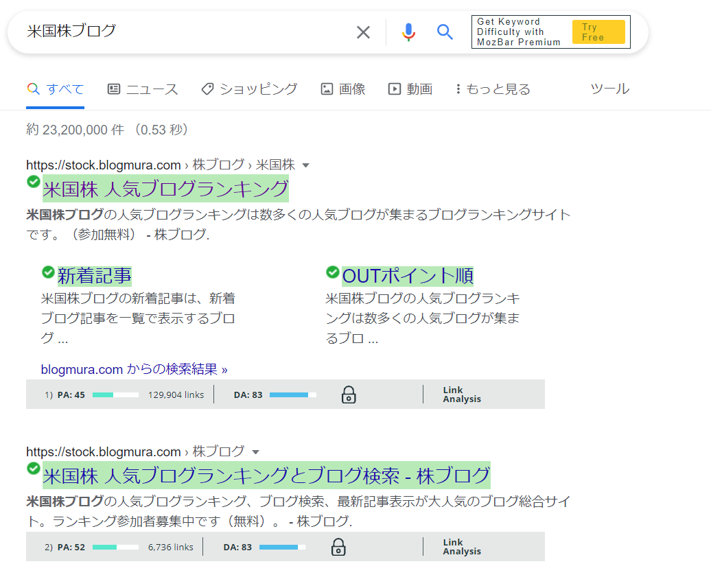Open the ショッピング tab

pos(249,89)
